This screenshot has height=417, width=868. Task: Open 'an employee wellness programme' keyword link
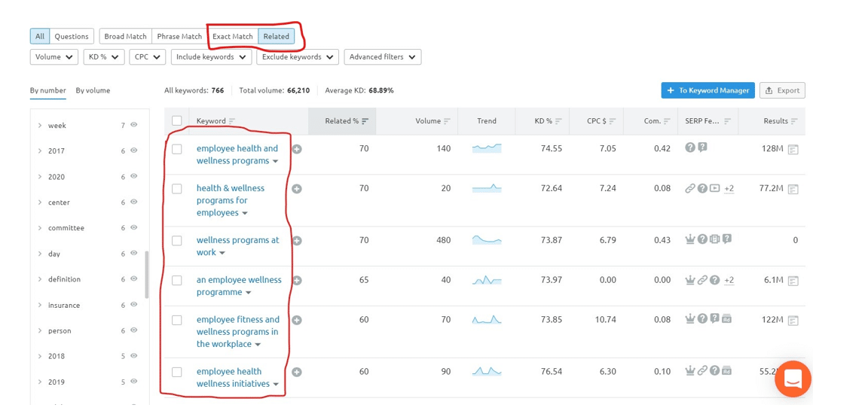[239, 286]
